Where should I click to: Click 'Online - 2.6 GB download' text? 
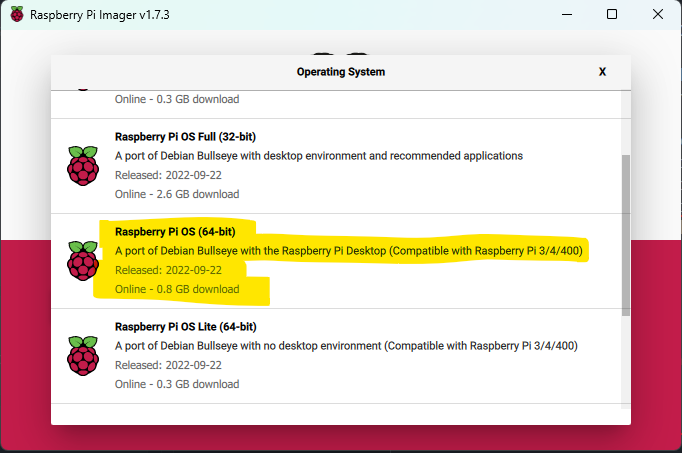[x=177, y=194]
